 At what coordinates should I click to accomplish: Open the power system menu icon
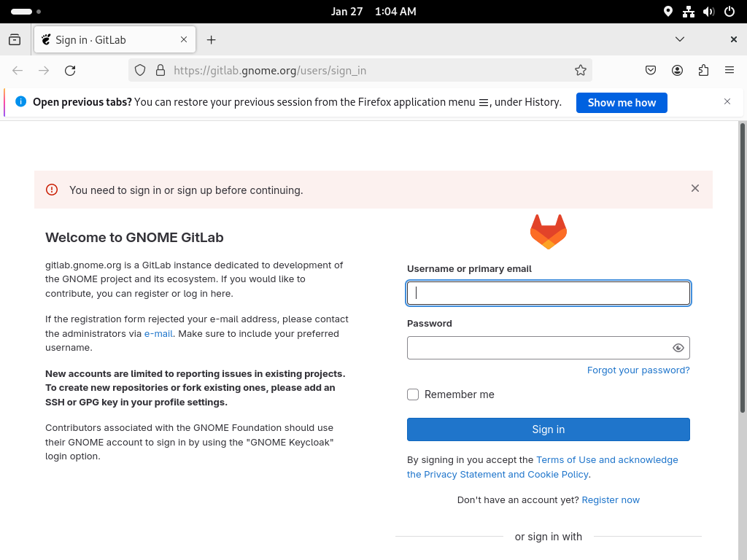[729, 12]
